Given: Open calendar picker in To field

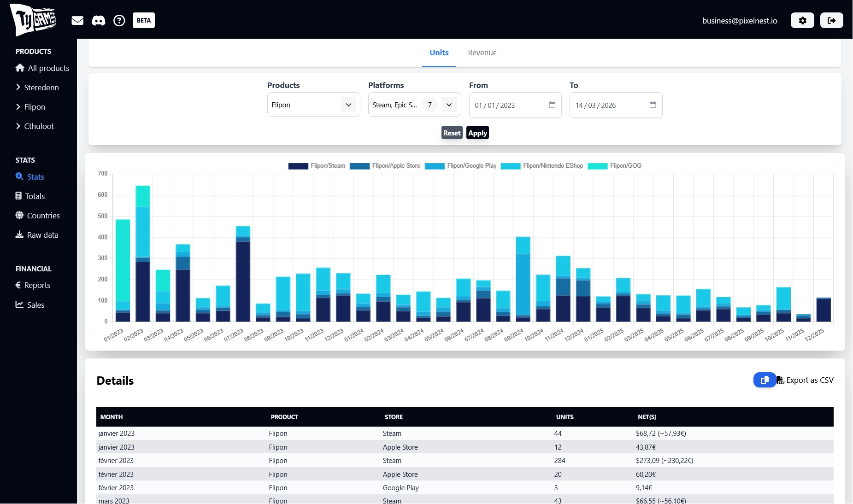Looking at the screenshot, I should (x=653, y=105).
